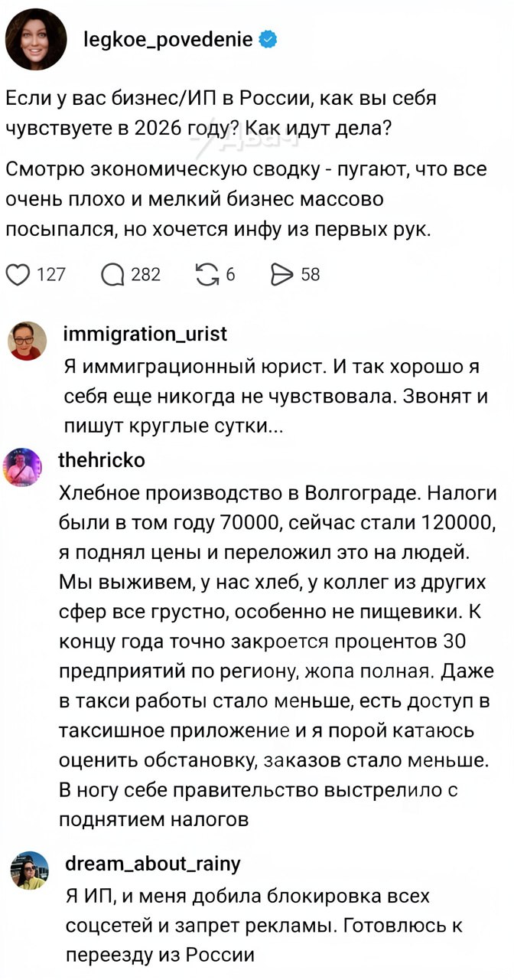This screenshot has height=980, width=514.
Task: Open dream_about_rainy avatar
Action: [29, 871]
